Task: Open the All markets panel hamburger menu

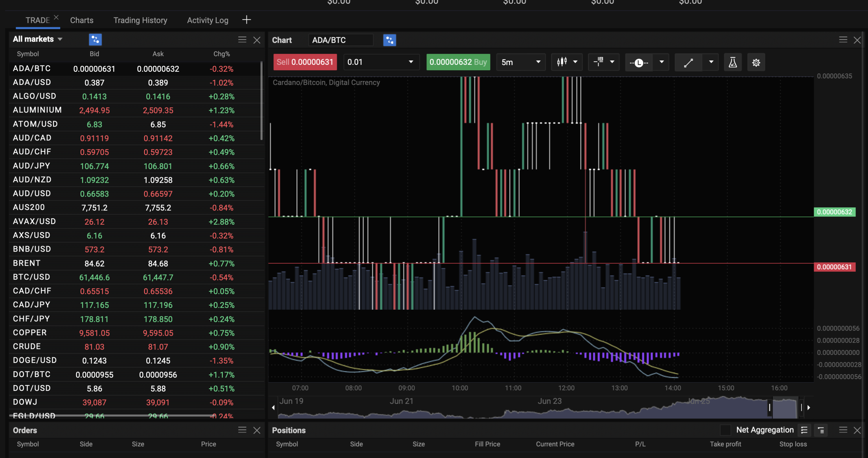Action: pos(242,40)
